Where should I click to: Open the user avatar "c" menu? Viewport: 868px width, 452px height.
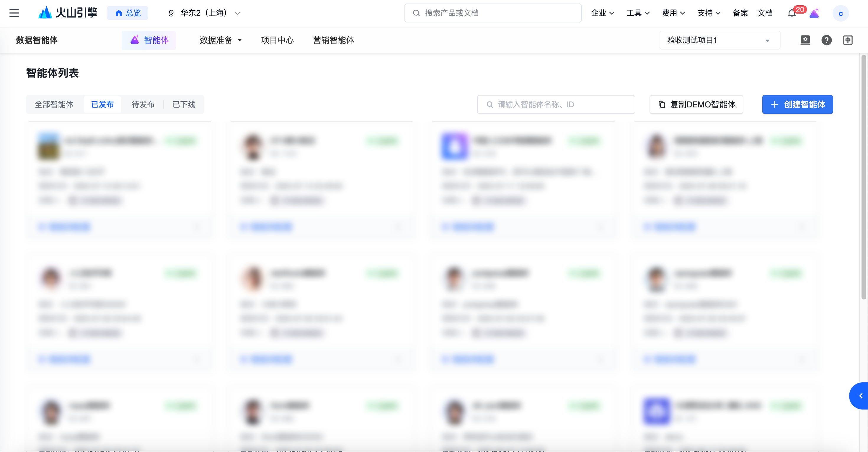[x=840, y=14]
